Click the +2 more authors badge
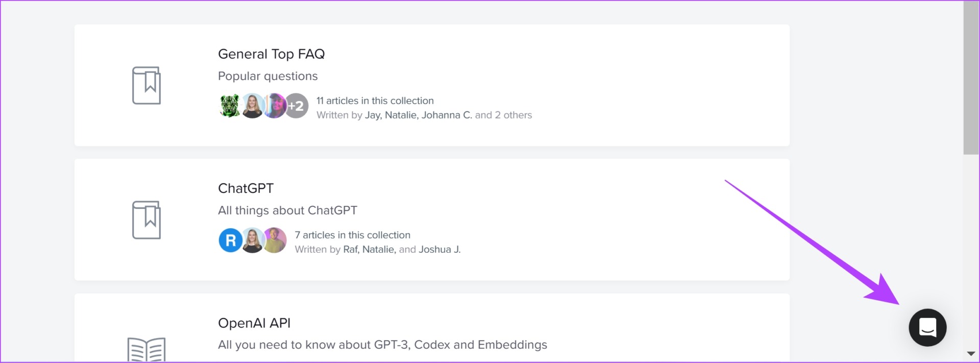Image resolution: width=980 pixels, height=363 pixels. (x=296, y=106)
